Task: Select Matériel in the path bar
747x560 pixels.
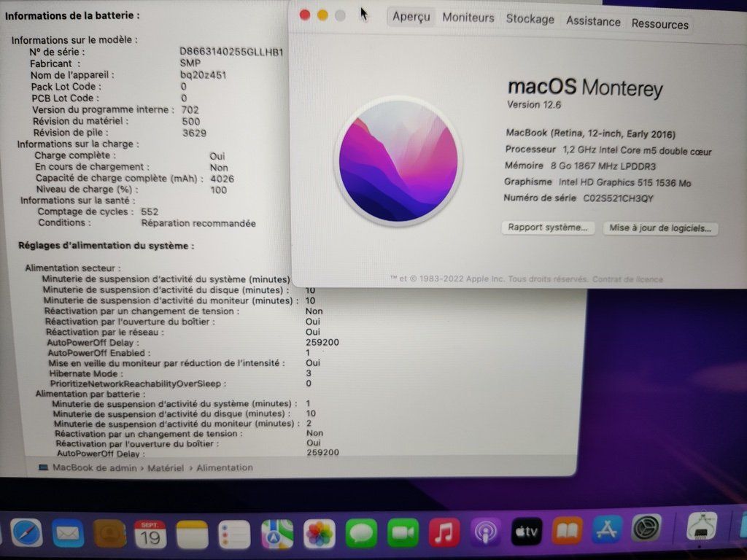Action: [166, 468]
